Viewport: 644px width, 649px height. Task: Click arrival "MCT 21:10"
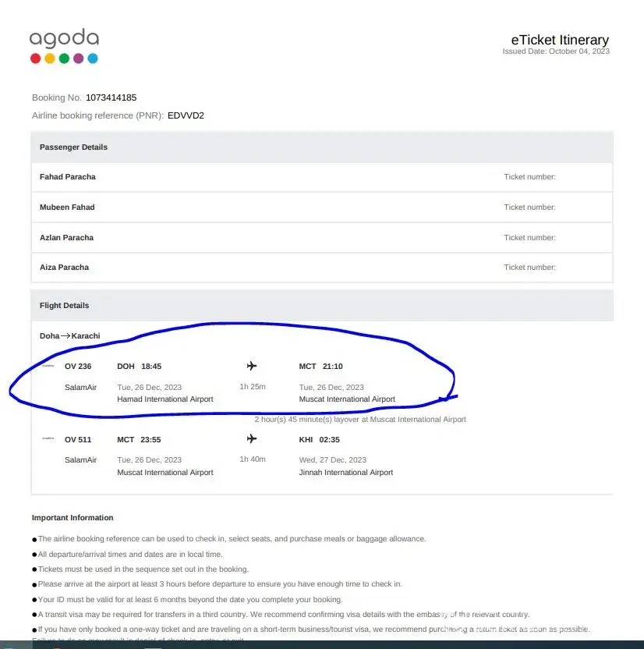coord(320,367)
